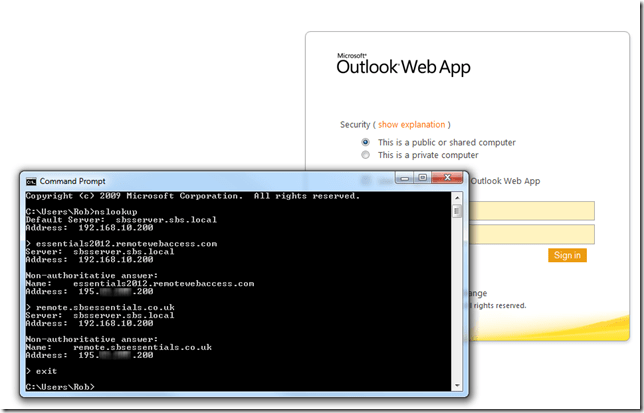Minimize the Command Prompt window
The width and height of the screenshot is (644, 413).
(404, 179)
